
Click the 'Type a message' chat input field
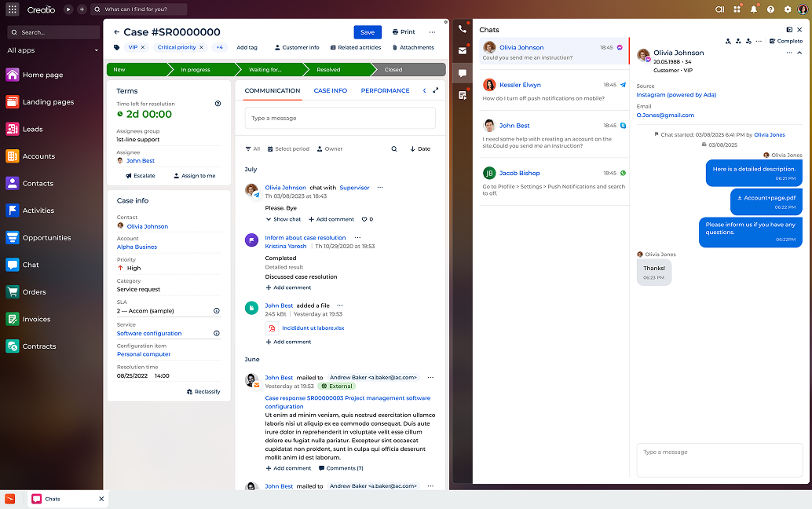click(x=719, y=460)
